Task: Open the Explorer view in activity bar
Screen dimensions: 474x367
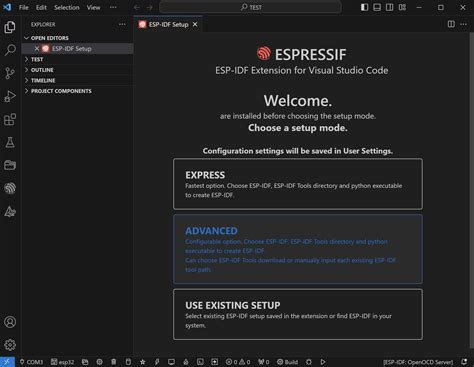Action: pyautogui.click(x=10, y=27)
